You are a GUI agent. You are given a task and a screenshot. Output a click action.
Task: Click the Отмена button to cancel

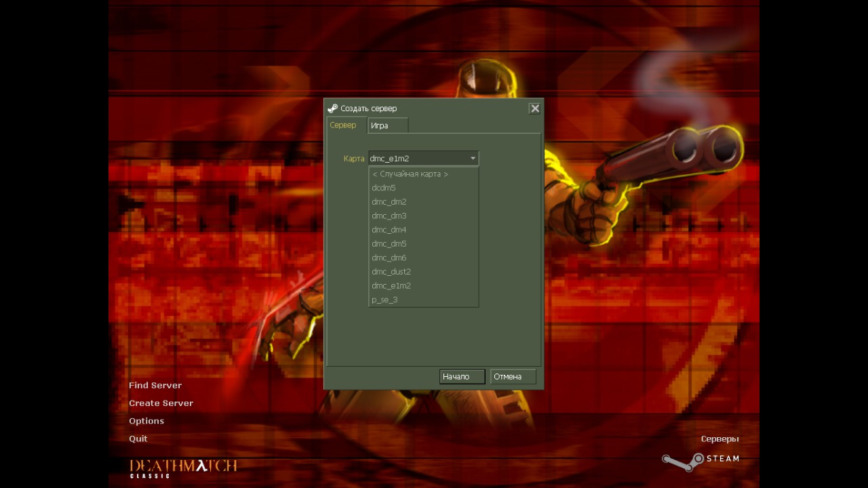513,377
